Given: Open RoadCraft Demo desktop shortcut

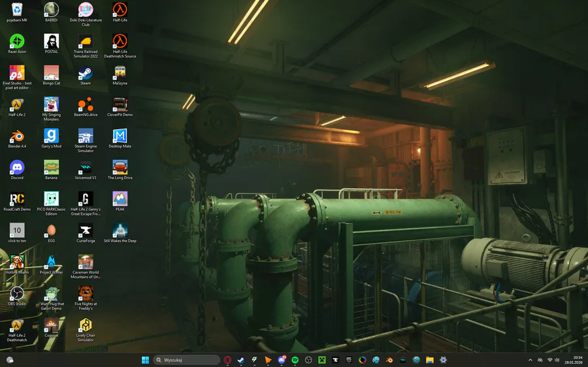Looking at the screenshot, I should click(17, 201).
